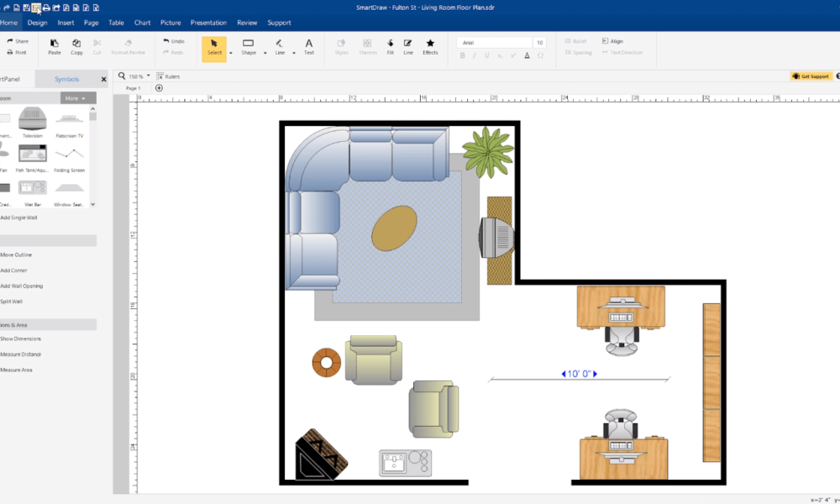Click the Copy icon
This screenshot has height=504, width=840.
tap(76, 46)
